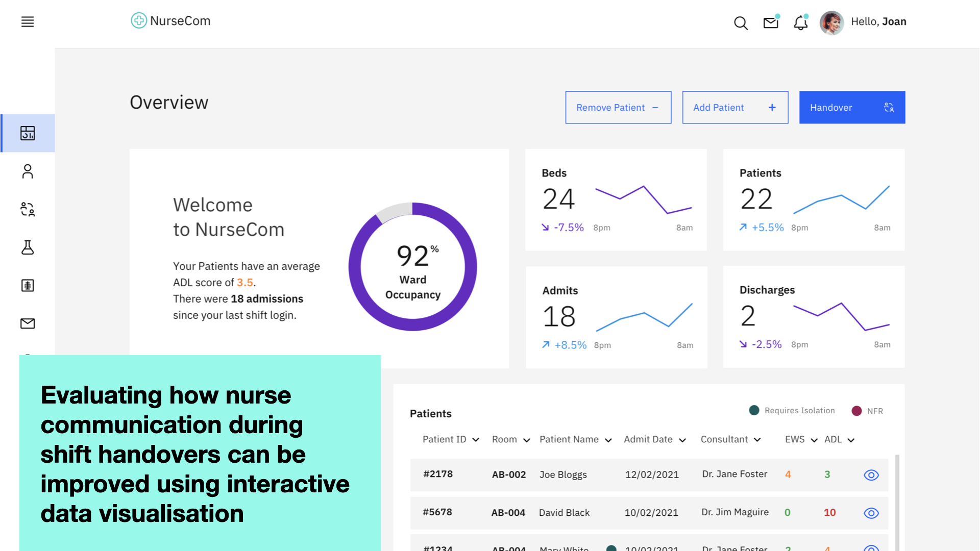Open the mail envelope in header
This screenshot has height=551, width=980.
coord(771,22)
